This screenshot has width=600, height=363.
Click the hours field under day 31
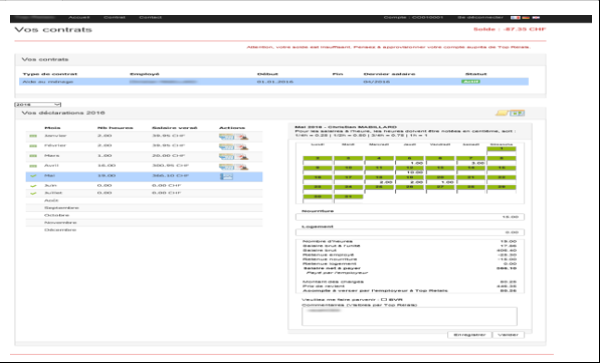coord(348,201)
